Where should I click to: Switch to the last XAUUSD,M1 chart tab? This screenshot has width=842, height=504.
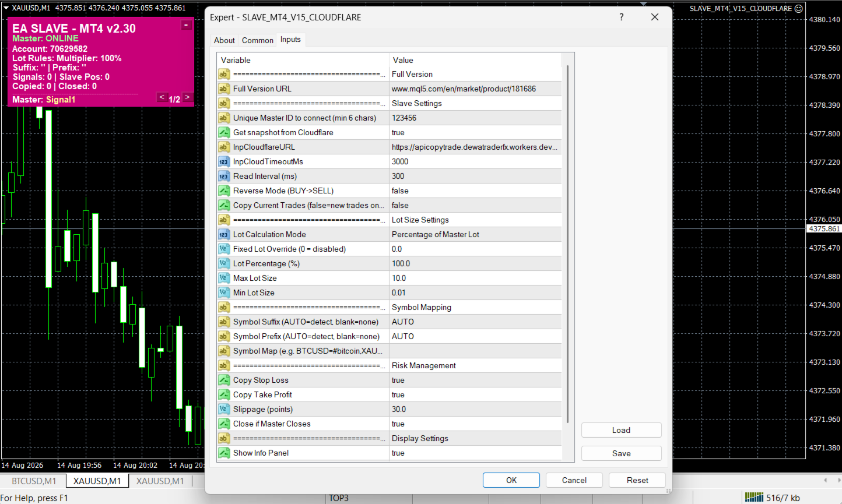[x=160, y=481]
